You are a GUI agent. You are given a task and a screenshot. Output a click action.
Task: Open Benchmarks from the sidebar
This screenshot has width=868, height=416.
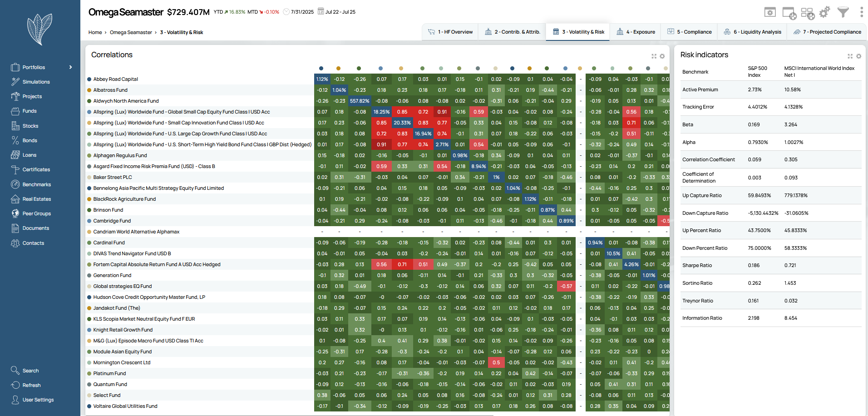(x=36, y=184)
